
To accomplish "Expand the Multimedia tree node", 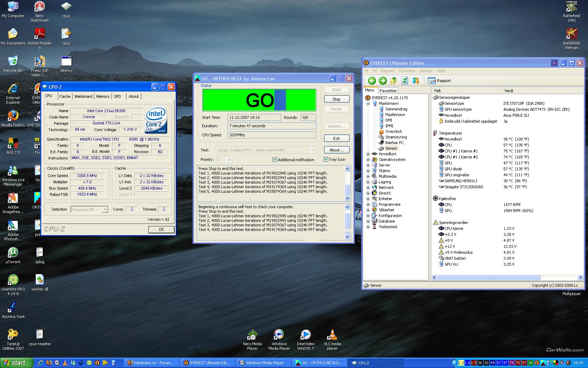I will (x=368, y=176).
